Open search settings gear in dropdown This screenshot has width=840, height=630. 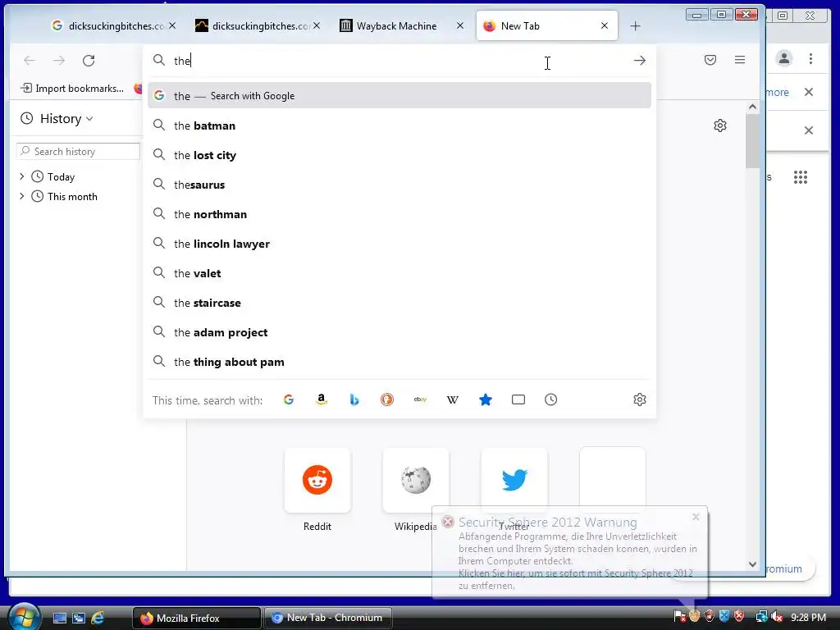click(640, 399)
